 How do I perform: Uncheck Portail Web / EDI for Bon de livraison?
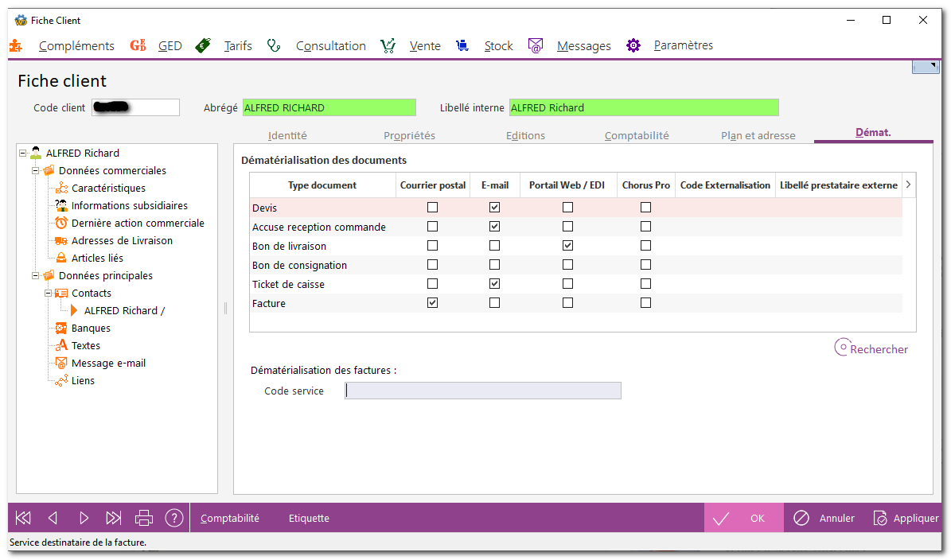point(567,246)
